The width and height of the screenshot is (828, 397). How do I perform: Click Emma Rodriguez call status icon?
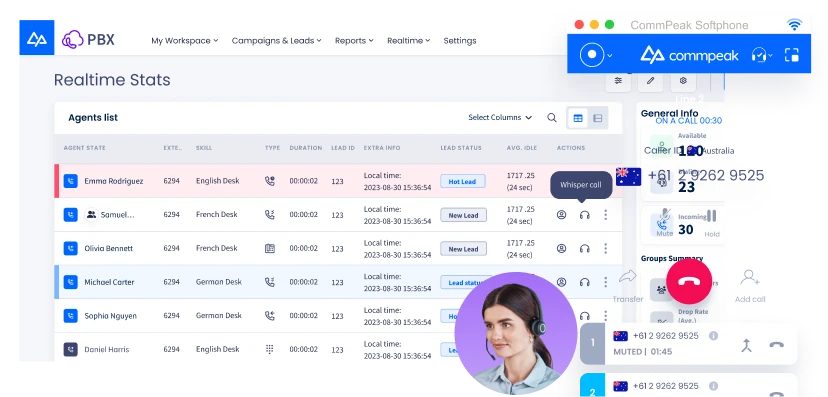(71, 181)
